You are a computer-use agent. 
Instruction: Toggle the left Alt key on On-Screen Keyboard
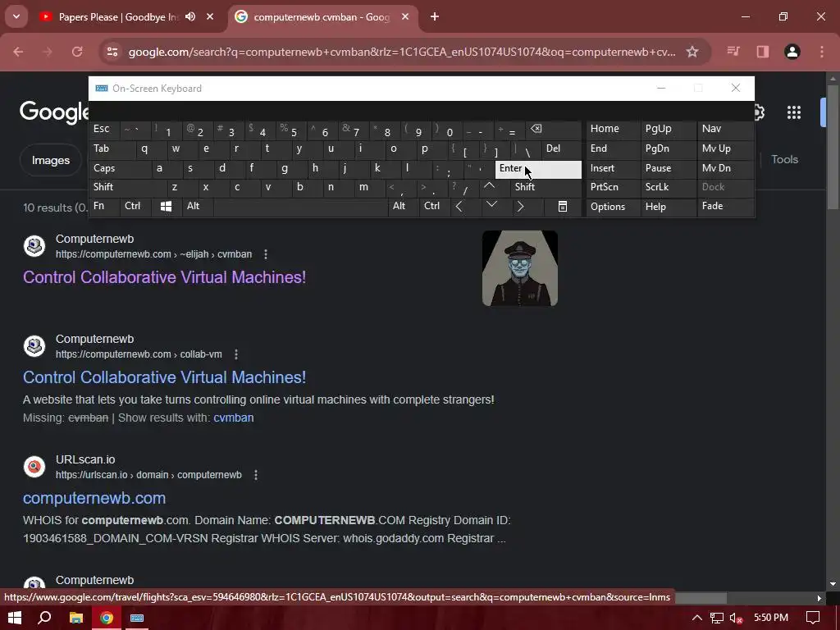click(x=197, y=206)
